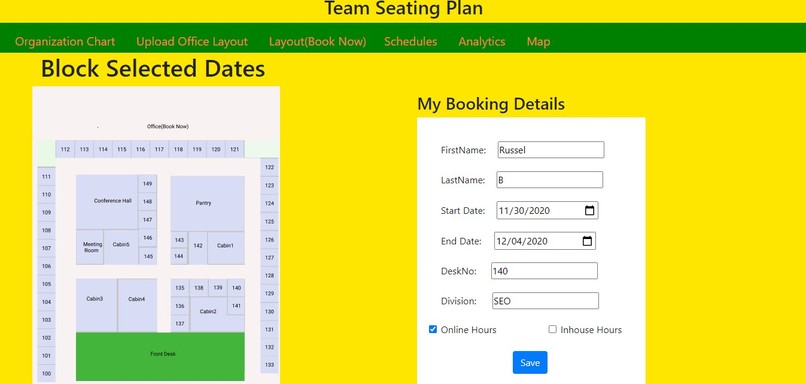This screenshot has width=806, height=384.
Task: Open the Organization Chart menu item
Action: pyautogui.click(x=65, y=42)
